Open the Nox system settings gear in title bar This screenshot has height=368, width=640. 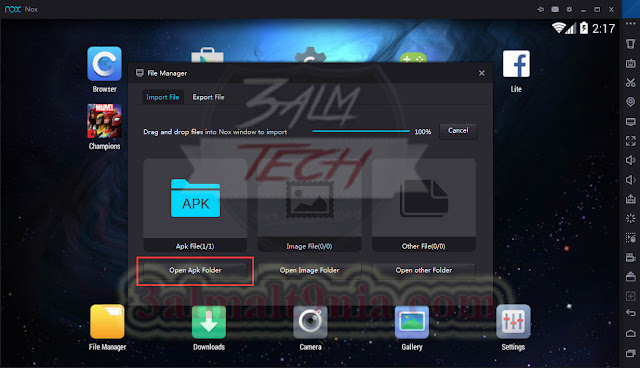(569, 9)
